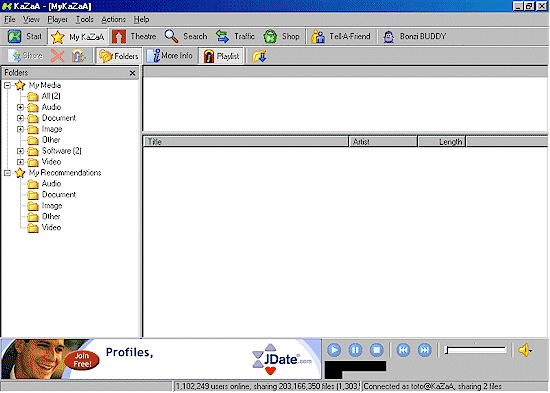The width and height of the screenshot is (550, 393).
Task: Sort playlist by Title column
Action: pos(246,142)
